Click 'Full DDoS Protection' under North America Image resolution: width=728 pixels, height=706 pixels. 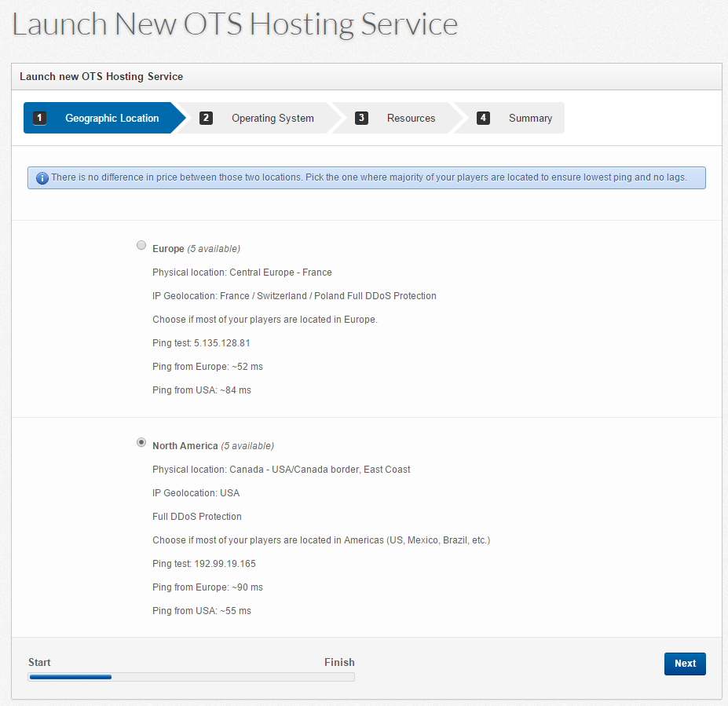pyautogui.click(x=197, y=517)
